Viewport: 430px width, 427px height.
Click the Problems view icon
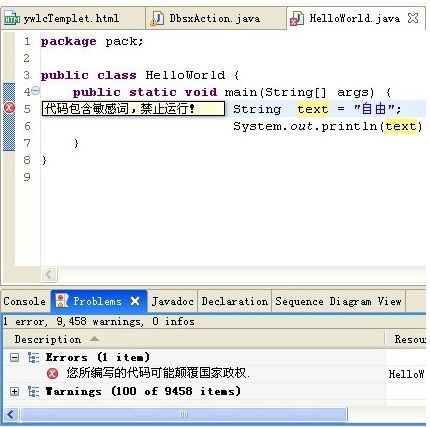tap(62, 301)
